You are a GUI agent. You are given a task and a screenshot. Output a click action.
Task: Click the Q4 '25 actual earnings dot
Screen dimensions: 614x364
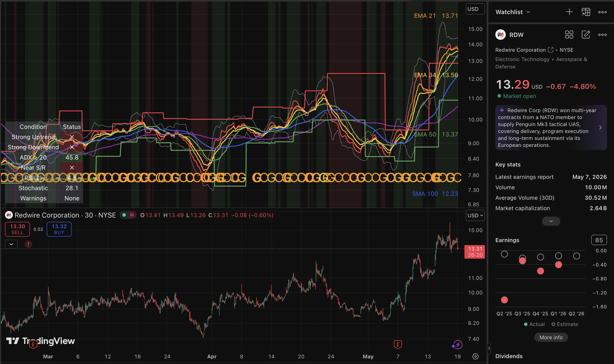coord(540,271)
